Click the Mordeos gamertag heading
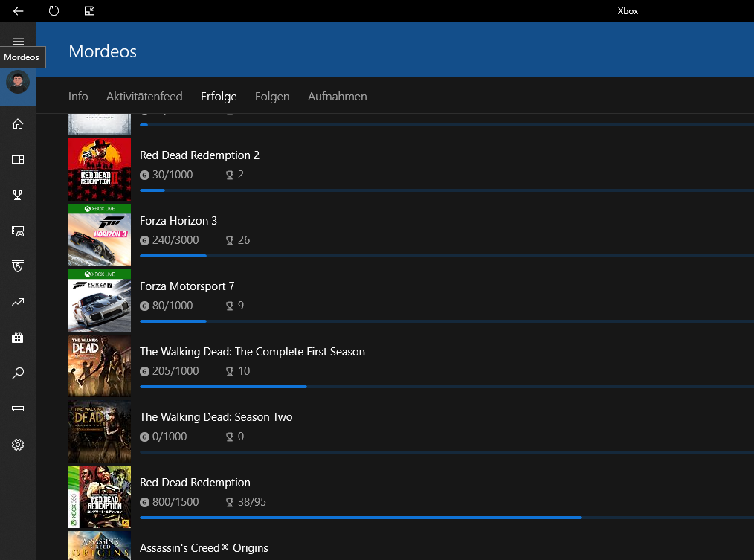Image resolution: width=754 pixels, height=560 pixels. 103,51
